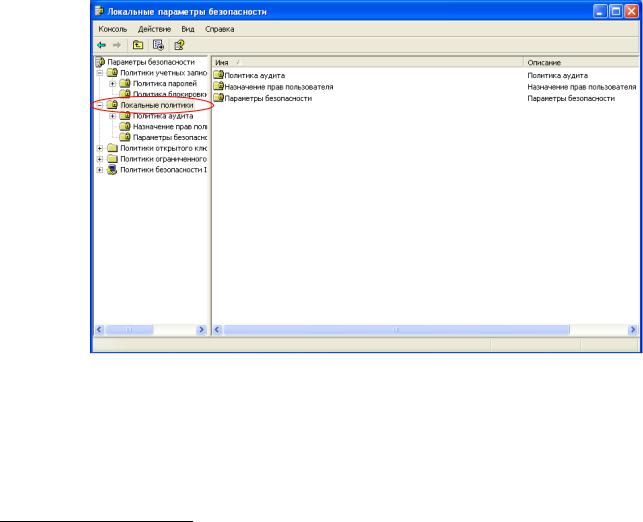Select Политика блокировки tree item
The height and width of the screenshot is (522, 643).
pos(170,94)
